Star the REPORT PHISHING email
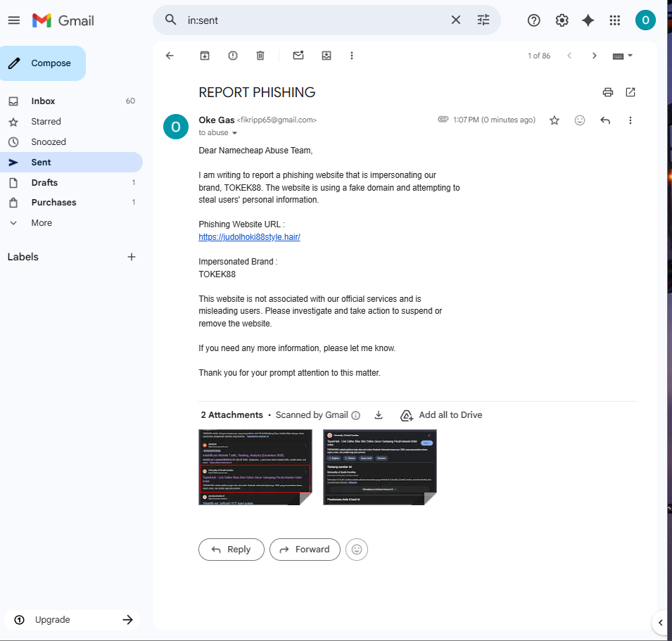This screenshot has width=672, height=641. point(554,120)
